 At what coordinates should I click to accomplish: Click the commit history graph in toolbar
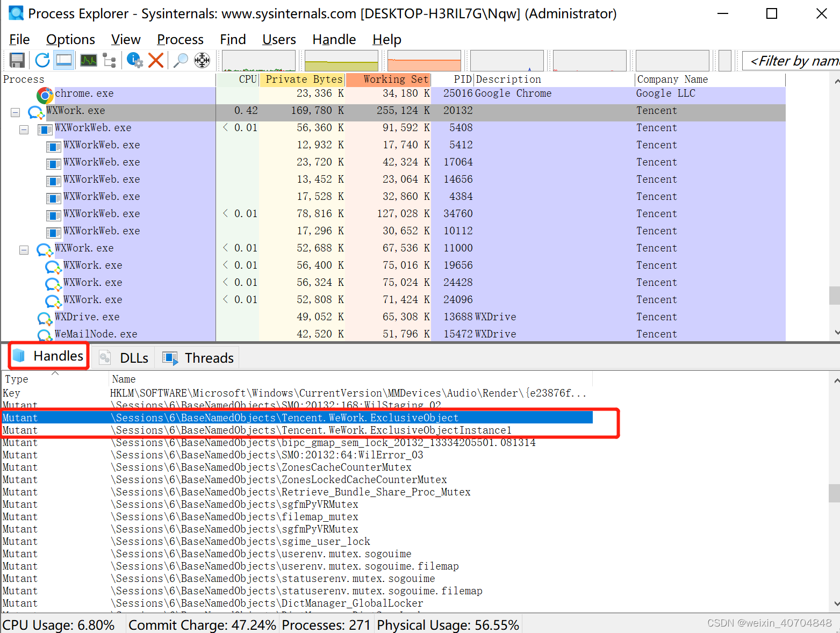pyautogui.click(x=341, y=61)
